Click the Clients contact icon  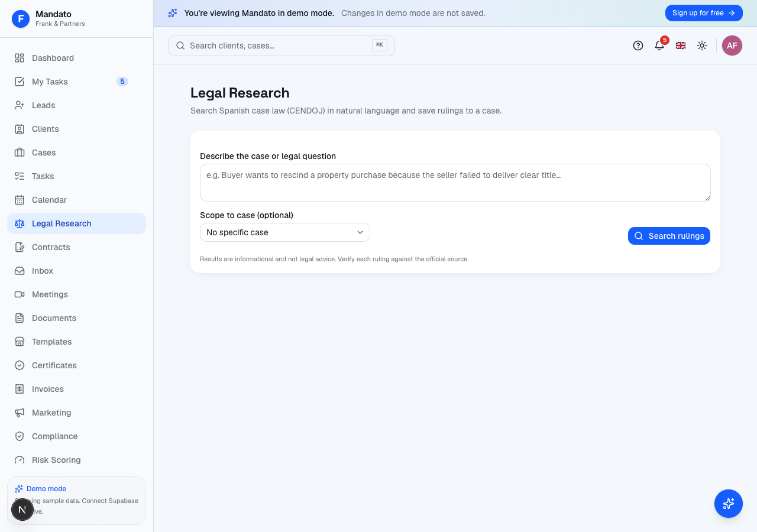pos(20,129)
